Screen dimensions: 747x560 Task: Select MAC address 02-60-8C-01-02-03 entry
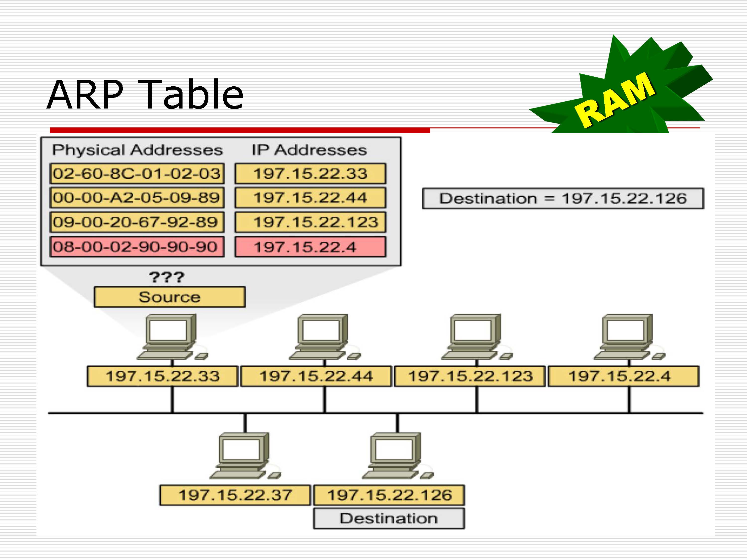[137, 174]
